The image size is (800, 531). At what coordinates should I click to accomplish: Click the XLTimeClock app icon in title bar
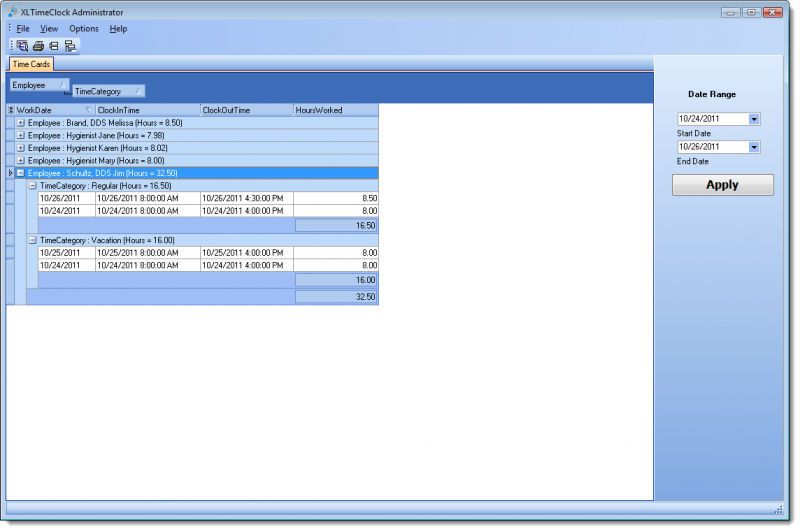[x=12, y=12]
